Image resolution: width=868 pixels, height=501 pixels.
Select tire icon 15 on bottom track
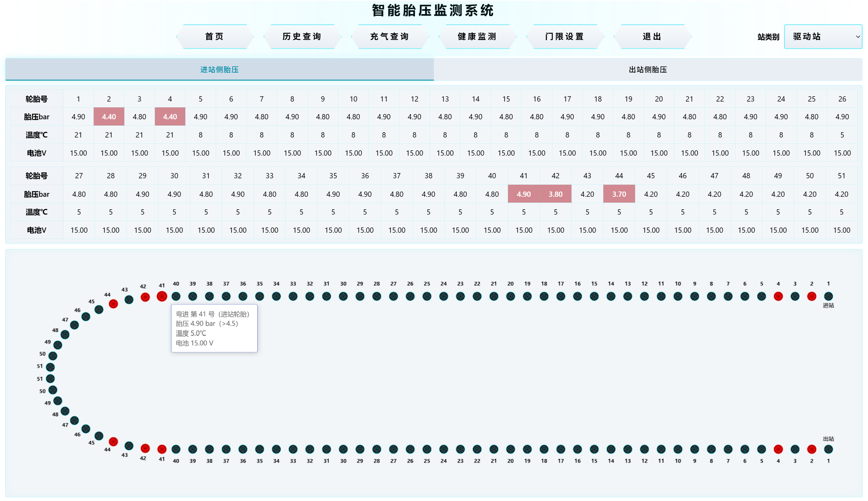(594, 449)
